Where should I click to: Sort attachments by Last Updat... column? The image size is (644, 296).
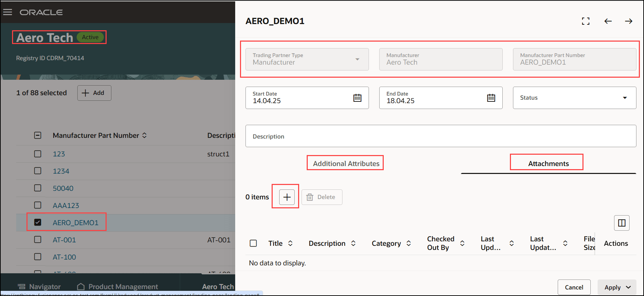point(565,243)
